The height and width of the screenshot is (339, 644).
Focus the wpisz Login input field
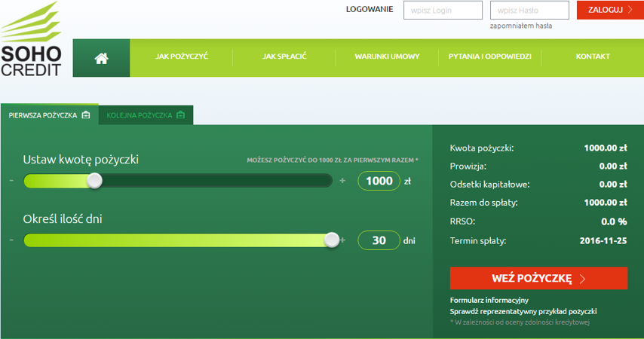click(443, 10)
